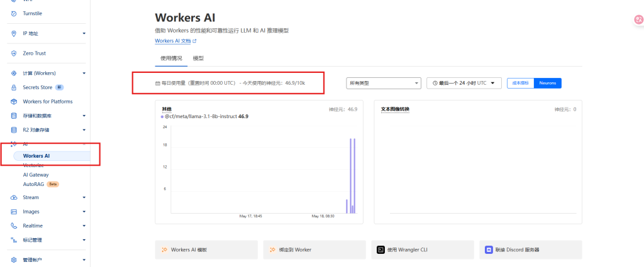Image resolution: width=644 pixels, height=267 pixels.
Task: Open the Workers AI 文档 link
Action: point(173,41)
